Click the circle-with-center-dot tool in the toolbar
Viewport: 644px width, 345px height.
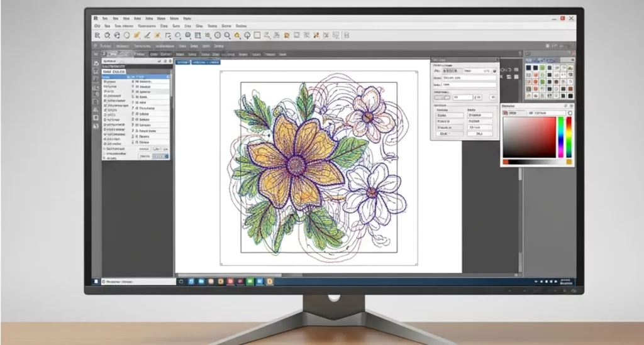pyautogui.click(x=218, y=35)
